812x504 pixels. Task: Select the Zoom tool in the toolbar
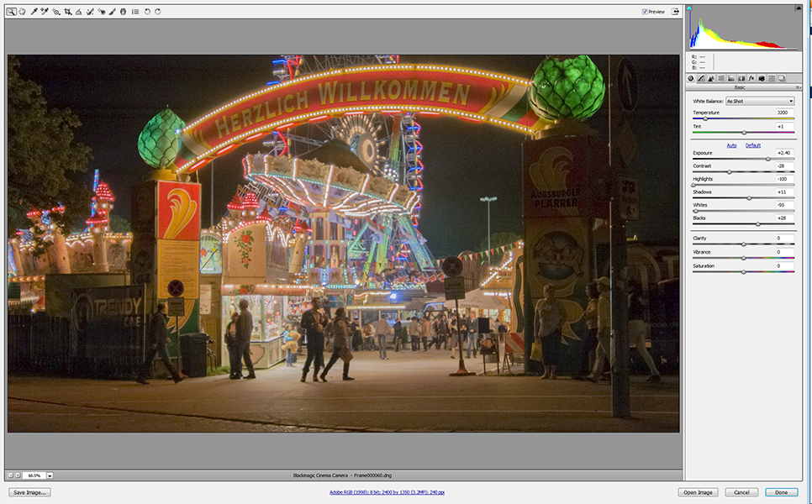(x=11, y=12)
